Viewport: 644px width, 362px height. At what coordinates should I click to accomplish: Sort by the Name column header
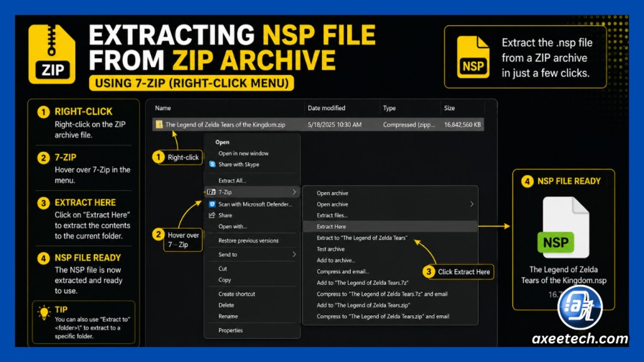[x=162, y=108]
